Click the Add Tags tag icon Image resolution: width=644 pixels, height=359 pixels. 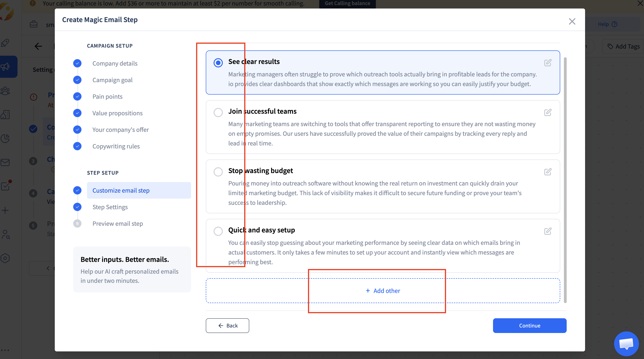(x=610, y=46)
